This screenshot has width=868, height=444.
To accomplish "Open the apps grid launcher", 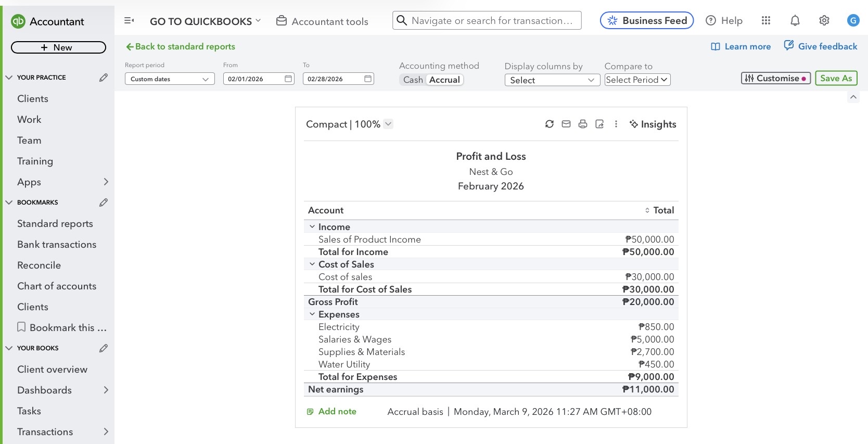I will (765, 21).
